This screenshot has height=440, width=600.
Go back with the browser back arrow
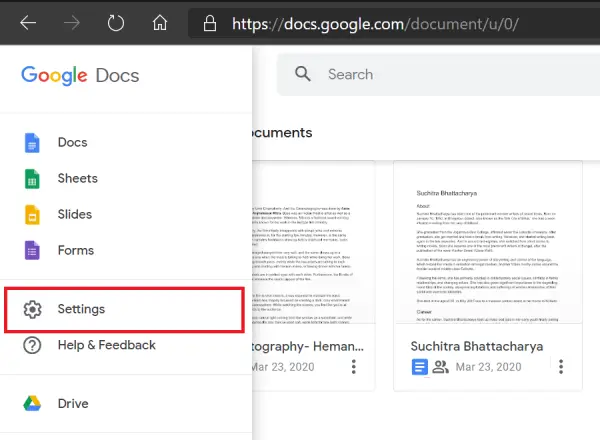point(28,23)
